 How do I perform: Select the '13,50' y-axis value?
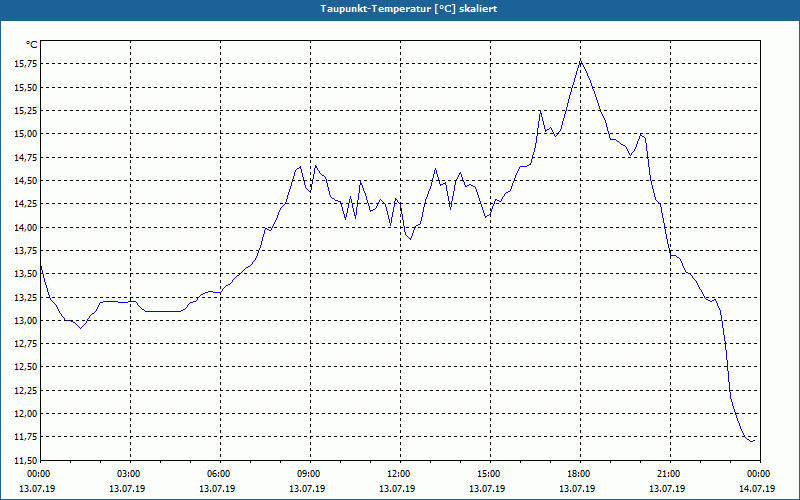(26, 273)
